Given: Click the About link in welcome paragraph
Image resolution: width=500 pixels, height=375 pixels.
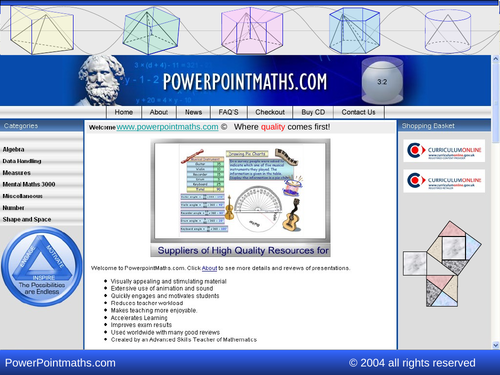Looking at the screenshot, I should tap(209, 268).
